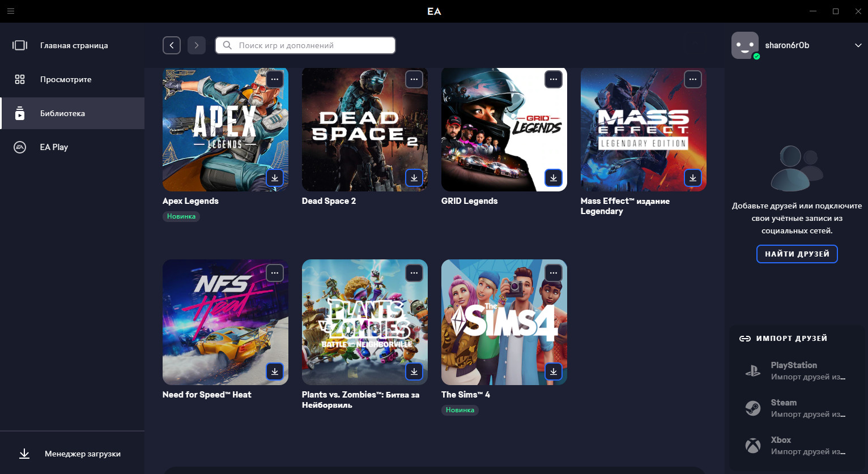
Task: Click the GRID Legends title text
Action: point(469,201)
